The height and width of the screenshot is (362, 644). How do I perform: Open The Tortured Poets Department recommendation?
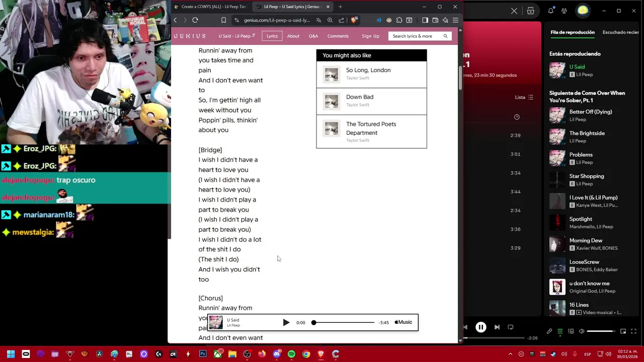tap(371, 132)
